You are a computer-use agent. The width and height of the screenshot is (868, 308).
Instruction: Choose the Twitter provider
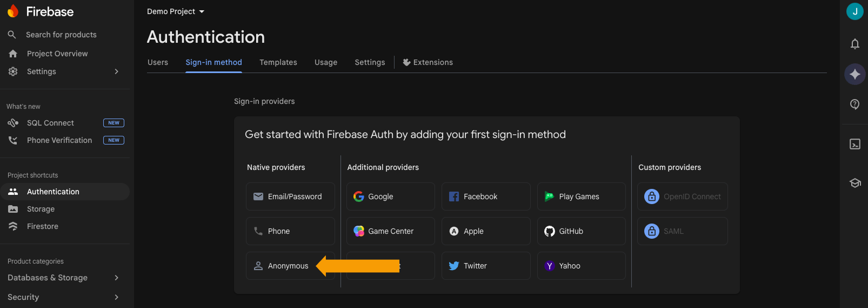tap(486, 266)
